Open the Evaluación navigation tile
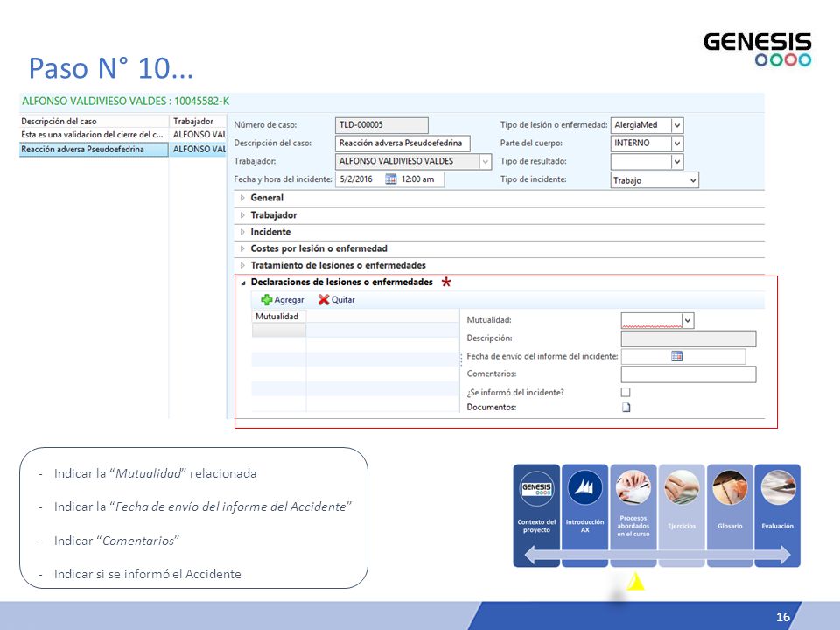The width and height of the screenshot is (840, 630). click(x=777, y=515)
